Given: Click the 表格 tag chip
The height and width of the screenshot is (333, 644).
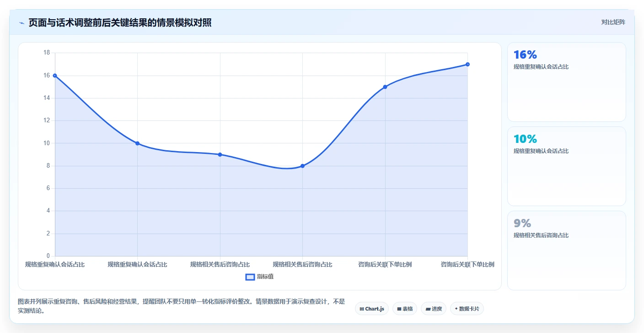Looking at the screenshot, I should [x=405, y=309].
